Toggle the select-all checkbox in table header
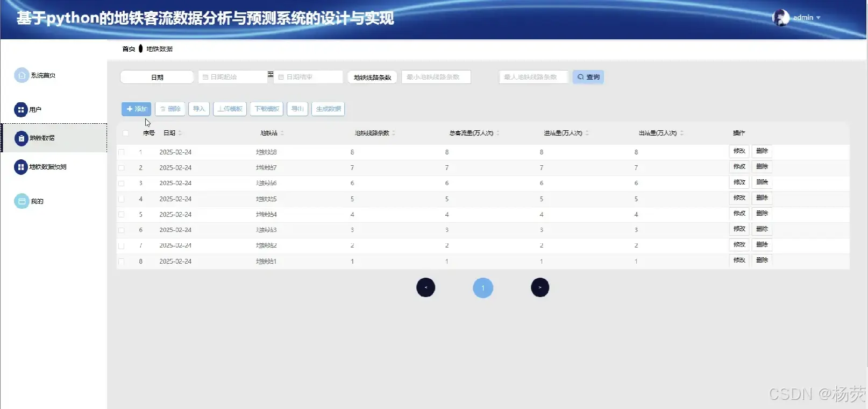This screenshot has width=868, height=409. [x=125, y=133]
